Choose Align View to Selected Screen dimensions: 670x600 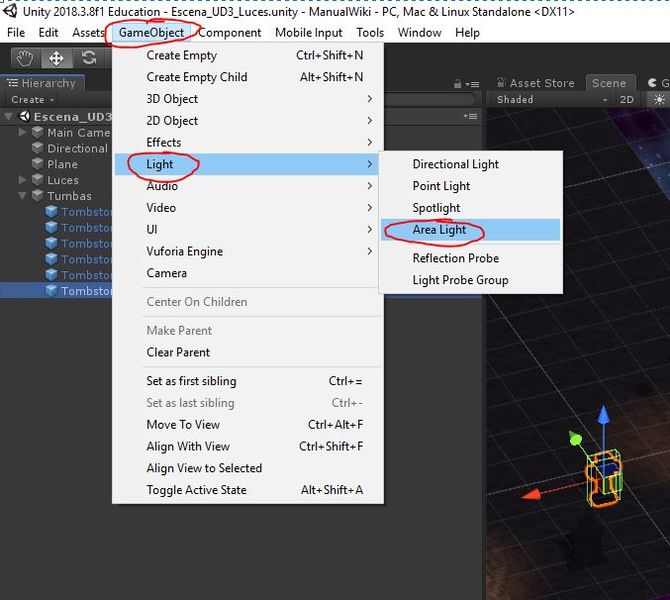coord(248,468)
